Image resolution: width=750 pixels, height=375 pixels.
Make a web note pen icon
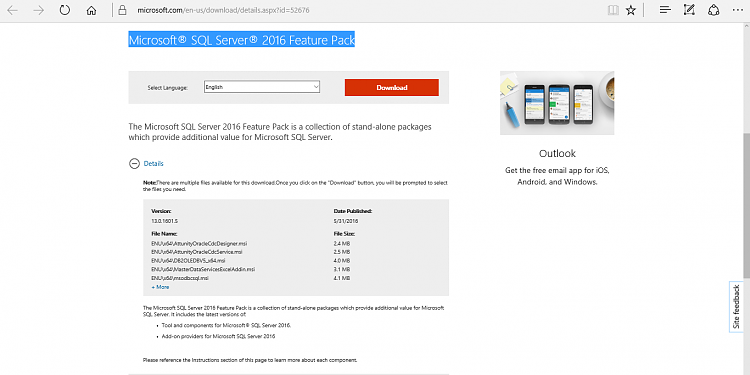point(689,10)
